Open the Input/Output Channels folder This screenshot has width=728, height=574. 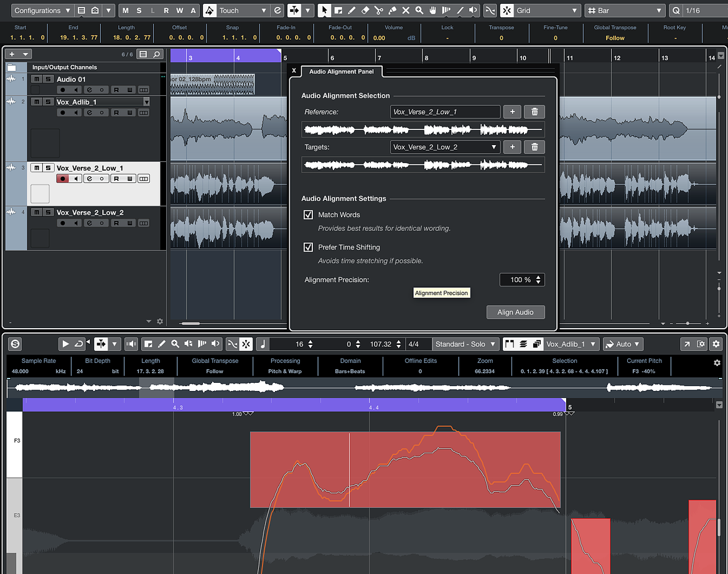click(x=12, y=67)
